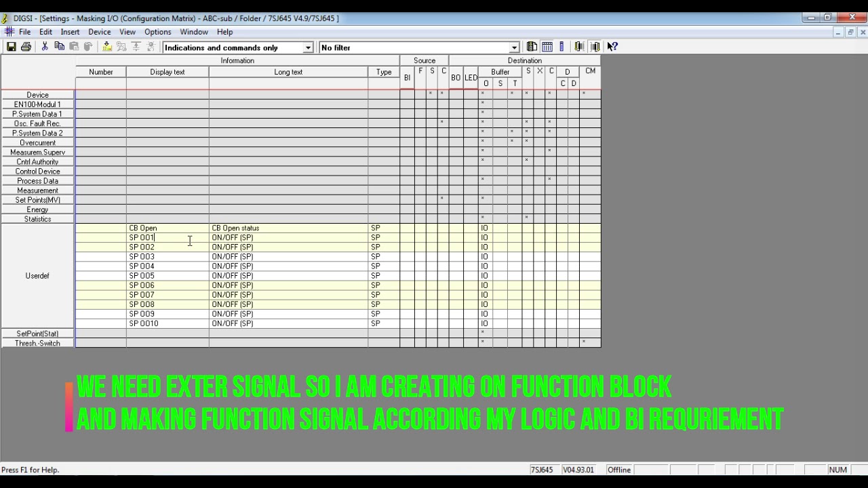
Task: Expand the EN100-Modul 1 group
Action: pos(37,104)
